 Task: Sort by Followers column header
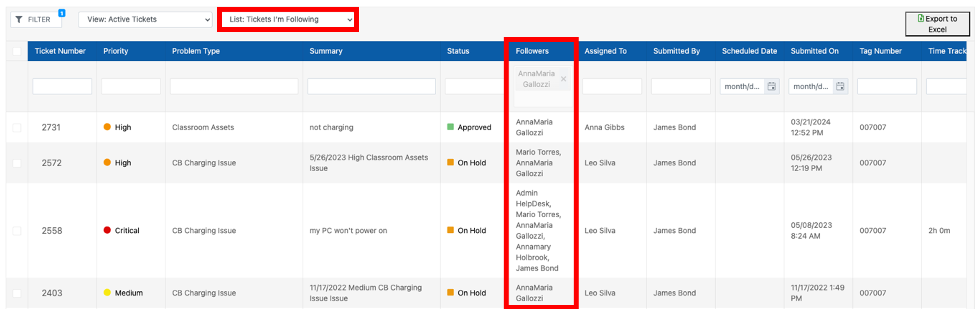pyautogui.click(x=532, y=51)
